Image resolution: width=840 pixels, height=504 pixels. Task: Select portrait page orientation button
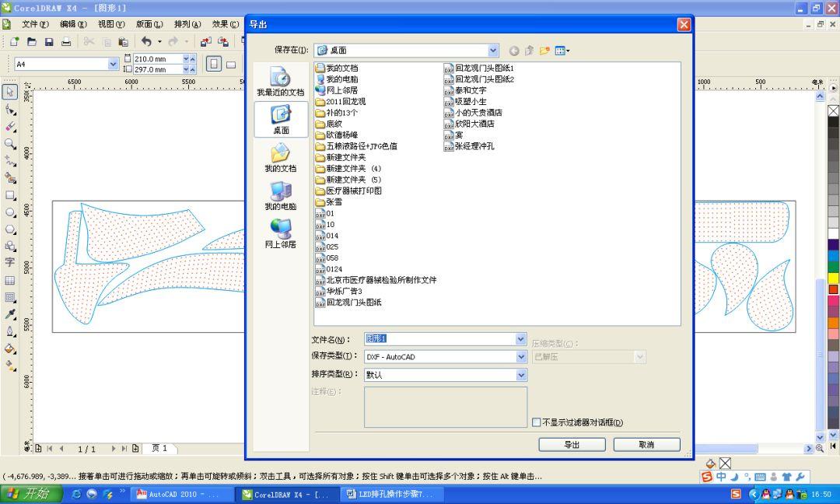tap(213, 64)
